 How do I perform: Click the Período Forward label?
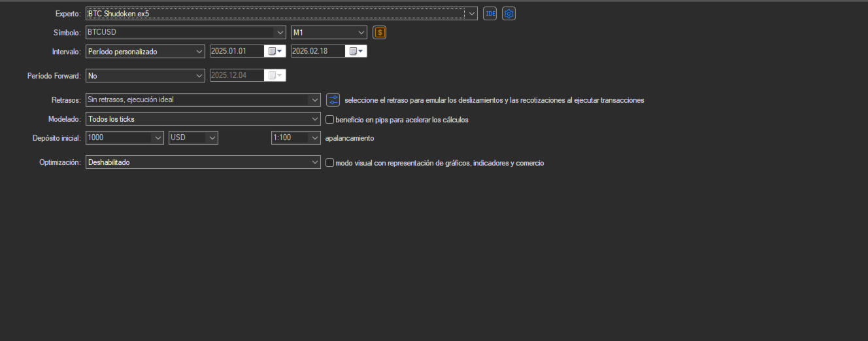pyautogui.click(x=54, y=76)
